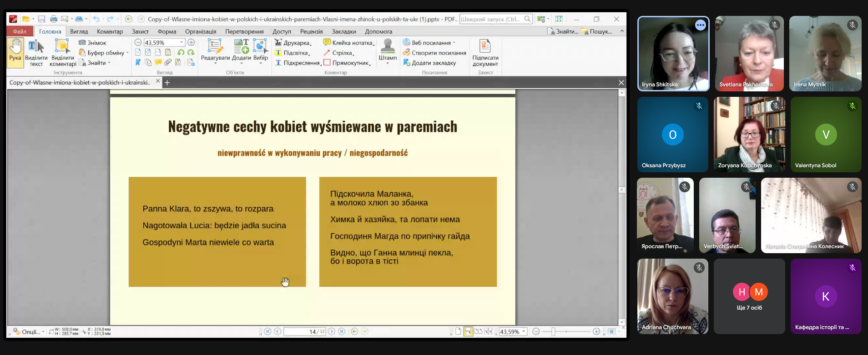
Task: Open the Організація ribbon tab
Action: point(201,31)
